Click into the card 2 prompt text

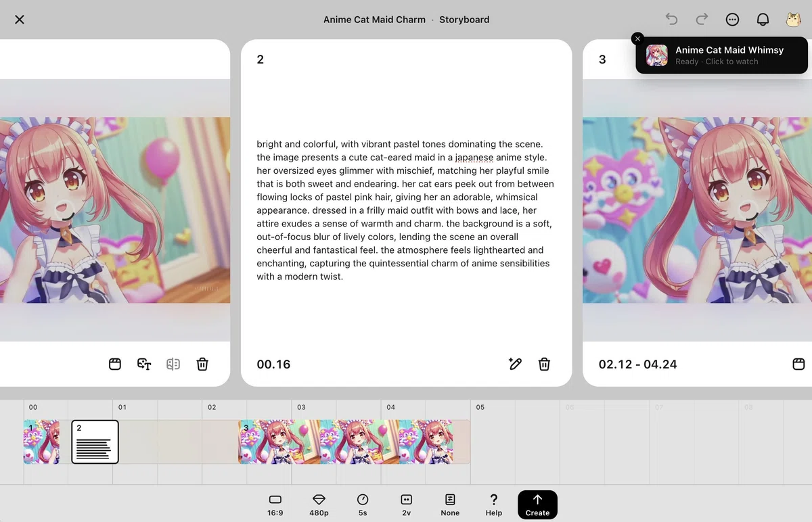[x=405, y=210]
